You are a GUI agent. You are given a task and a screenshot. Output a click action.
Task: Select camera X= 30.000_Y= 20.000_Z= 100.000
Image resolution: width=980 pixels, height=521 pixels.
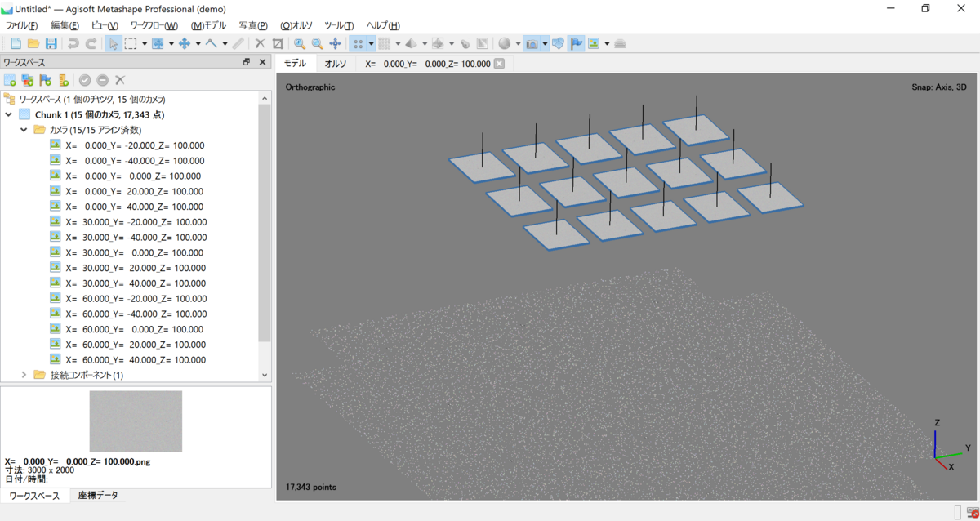[x=136, y=268]
